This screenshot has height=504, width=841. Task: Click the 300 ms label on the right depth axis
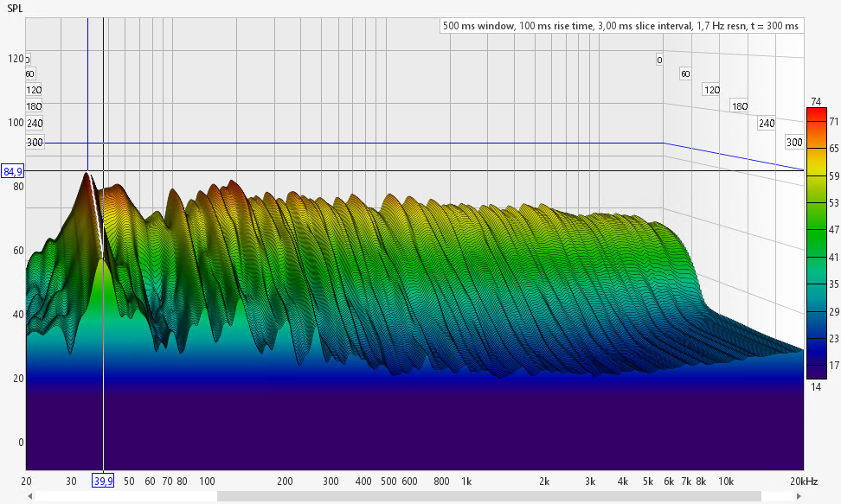[x=794, y=142]
